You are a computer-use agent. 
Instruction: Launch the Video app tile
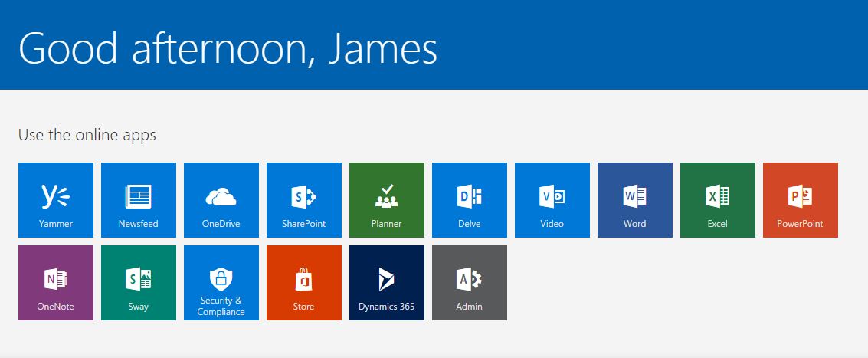[x=552, y=200]
